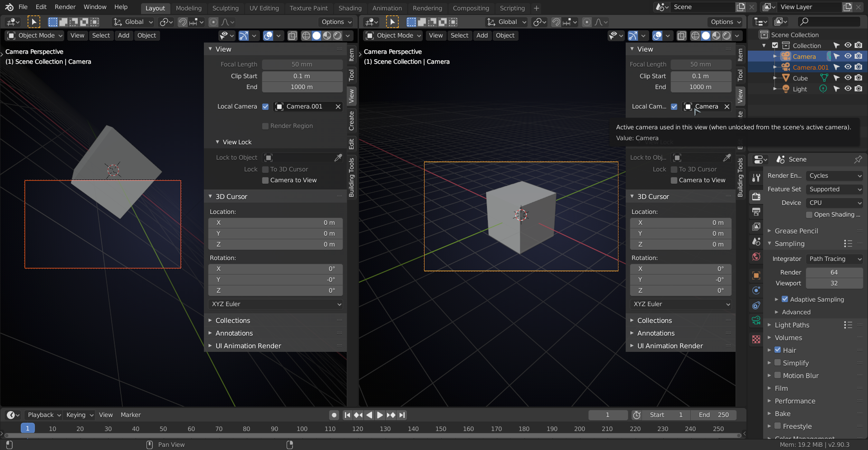
Task: Click the outliner search field
Action: 829,22
